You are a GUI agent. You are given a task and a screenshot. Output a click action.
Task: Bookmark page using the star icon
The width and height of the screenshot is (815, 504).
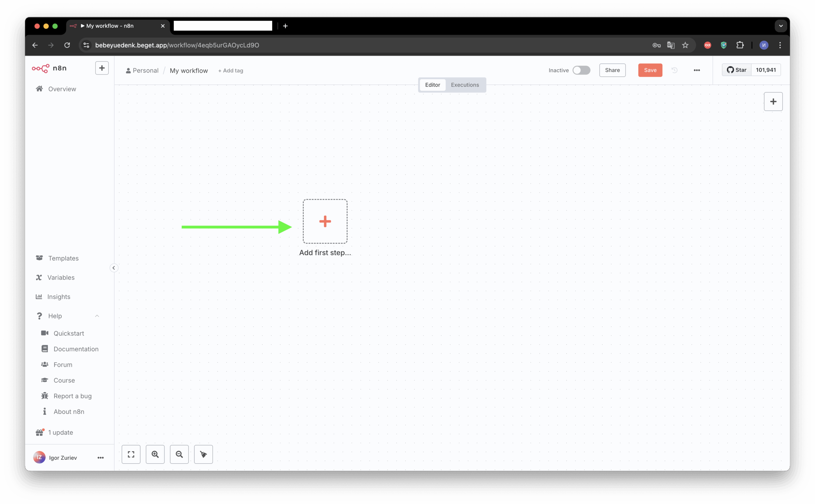click(x=685, y=45)
